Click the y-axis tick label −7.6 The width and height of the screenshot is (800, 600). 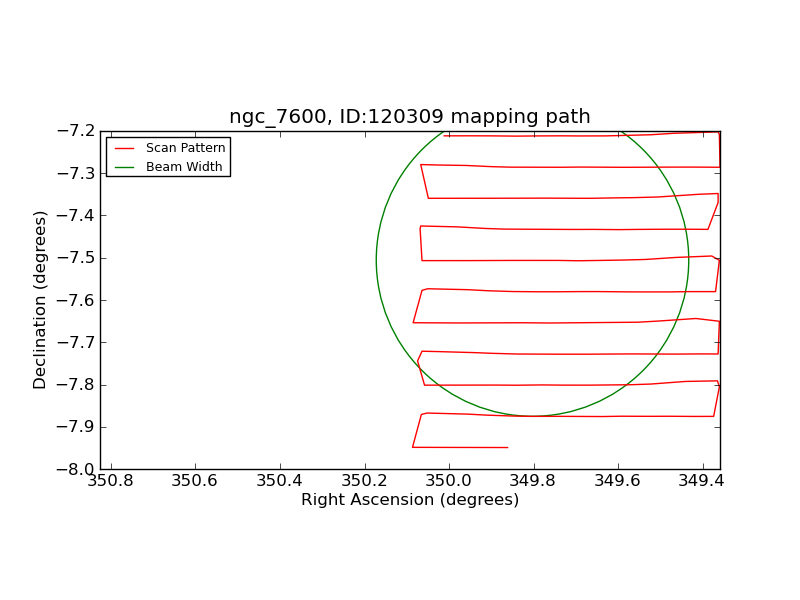[76, 300]
